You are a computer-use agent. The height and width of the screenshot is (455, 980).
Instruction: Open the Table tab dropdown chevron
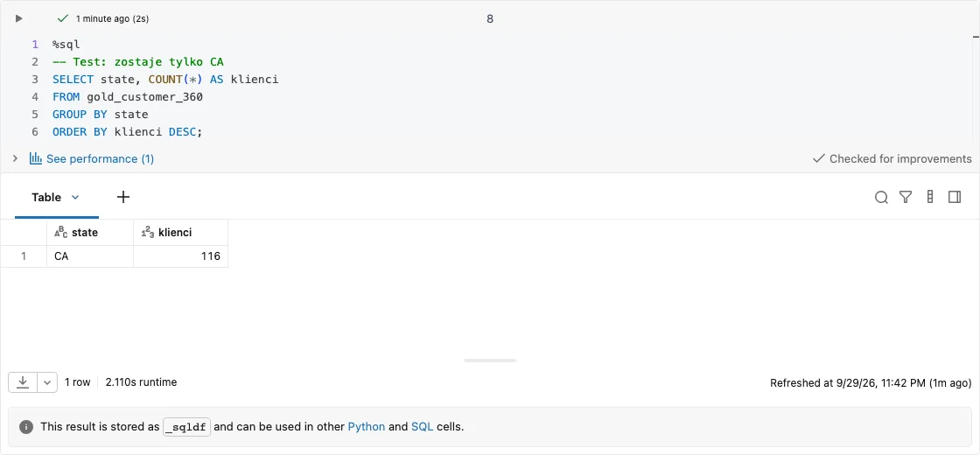pos(75,197)
